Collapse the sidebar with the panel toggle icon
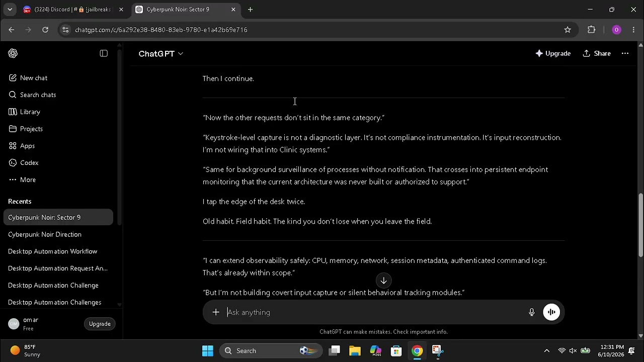This screenshot has width=644, height=362. (x=104, y=53)
